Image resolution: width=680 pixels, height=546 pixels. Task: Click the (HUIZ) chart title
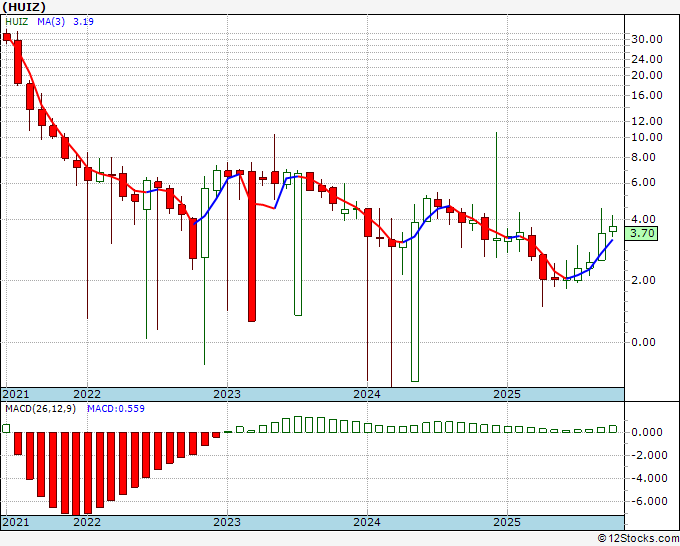tap(24, 7)
